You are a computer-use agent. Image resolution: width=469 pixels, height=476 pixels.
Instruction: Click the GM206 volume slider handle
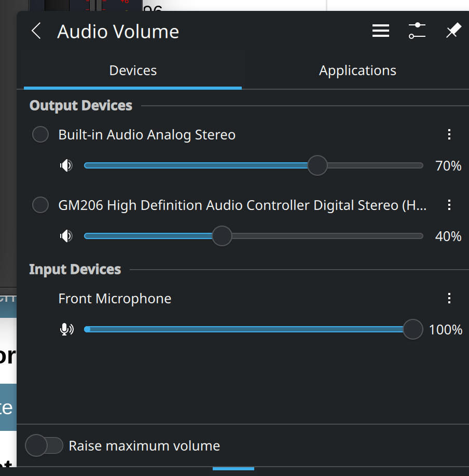point(222,236)
